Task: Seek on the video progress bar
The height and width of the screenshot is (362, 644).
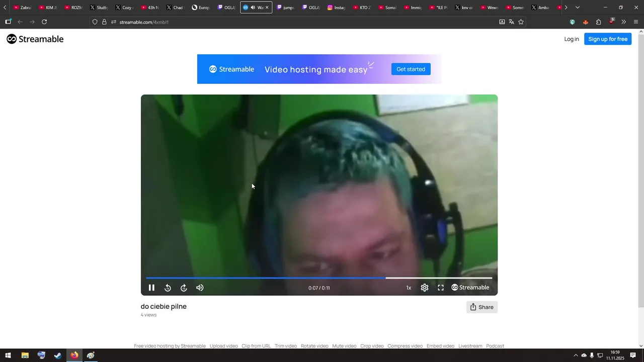Action: (319, 278)
